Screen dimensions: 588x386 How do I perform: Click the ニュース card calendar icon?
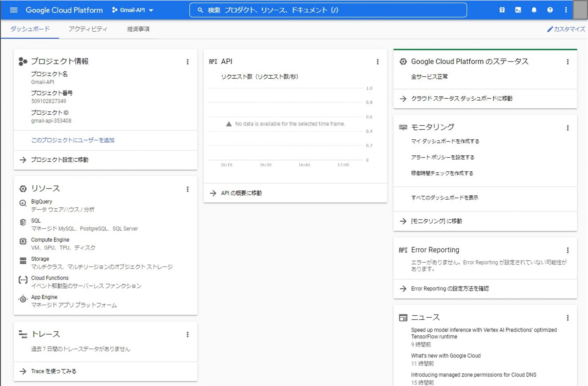coord(403,317)
